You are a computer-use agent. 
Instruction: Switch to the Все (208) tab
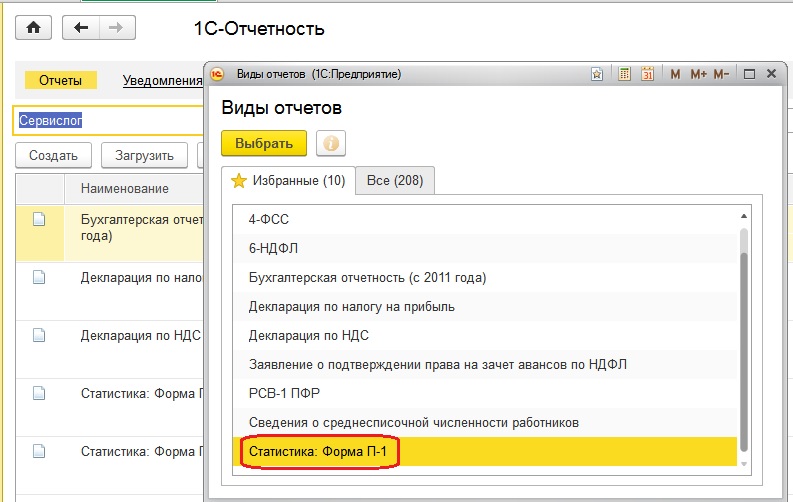click(395, 180)
